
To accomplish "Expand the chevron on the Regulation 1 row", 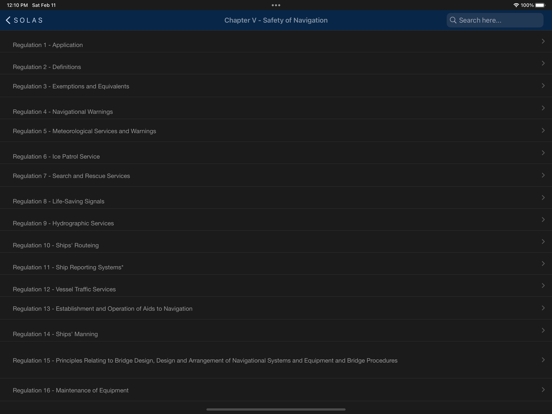I will pos(543,41).
